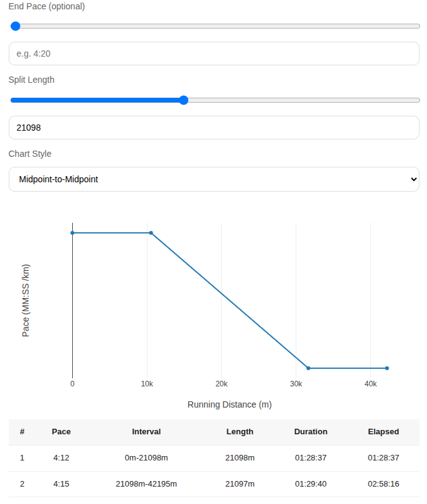The height and width of the screenshot is (504, 427).
Task: Click the chart data point past 30k
Action: [x=308, y=368]
